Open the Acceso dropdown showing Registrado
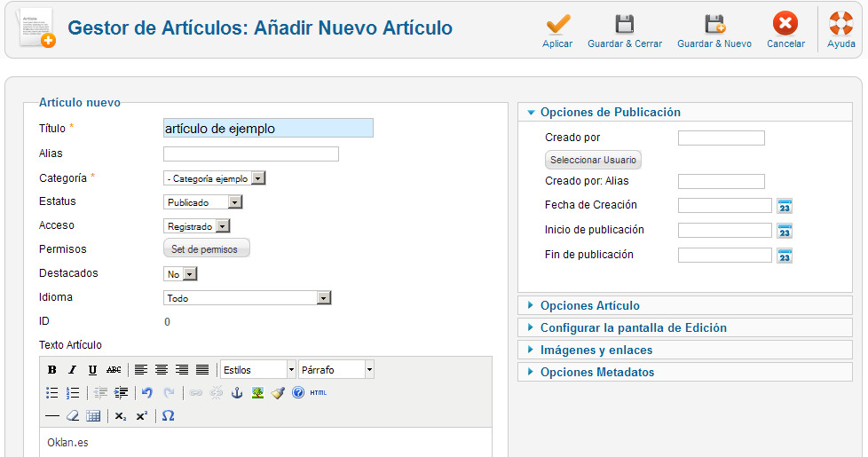Viewport: 868px width, 457px height. (x=196, y=226)
